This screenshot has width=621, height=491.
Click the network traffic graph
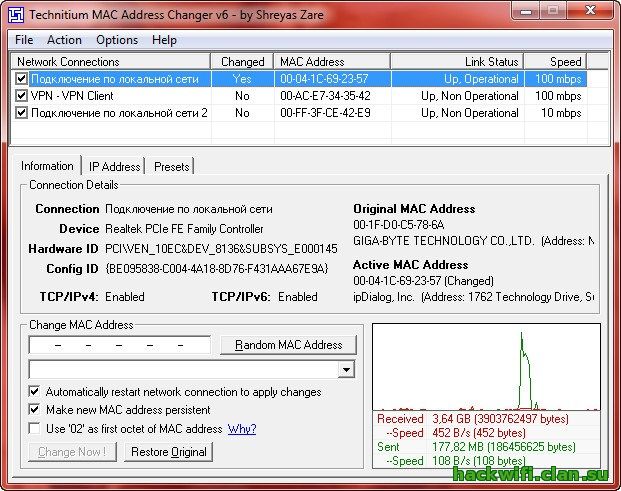coord(486,367)
